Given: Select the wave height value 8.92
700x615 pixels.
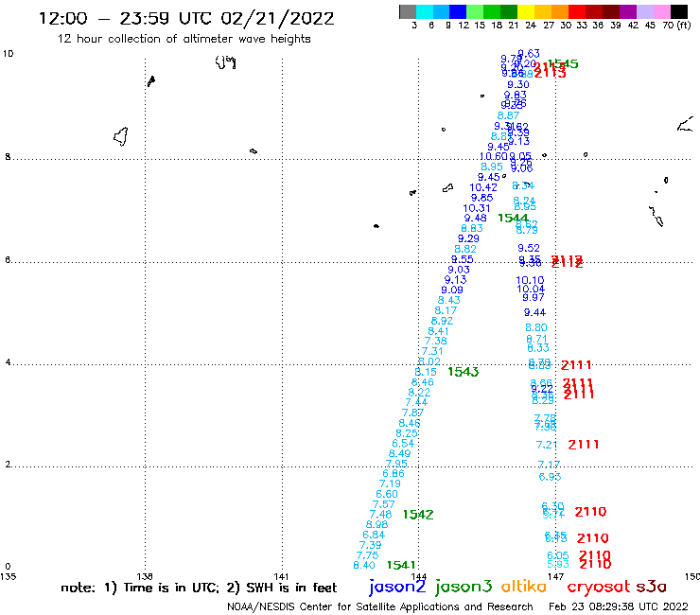Looking at the screenshot, I should point(442,321).
